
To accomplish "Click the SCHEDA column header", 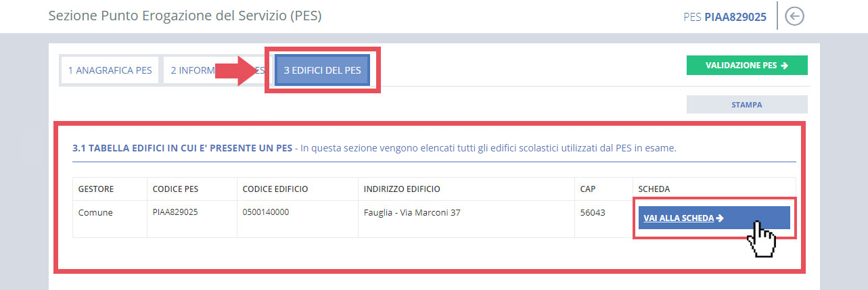I will pyautogui.click(x=654, y=189).
